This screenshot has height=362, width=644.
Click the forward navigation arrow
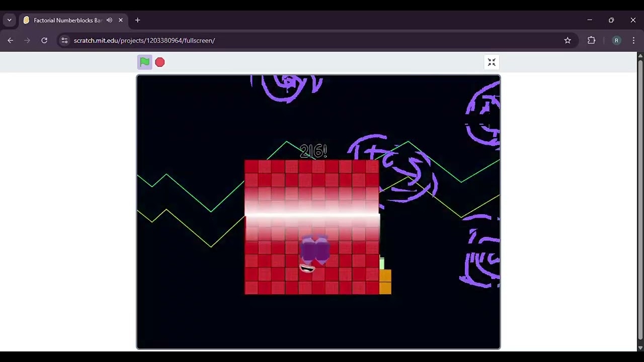[27, 40]
